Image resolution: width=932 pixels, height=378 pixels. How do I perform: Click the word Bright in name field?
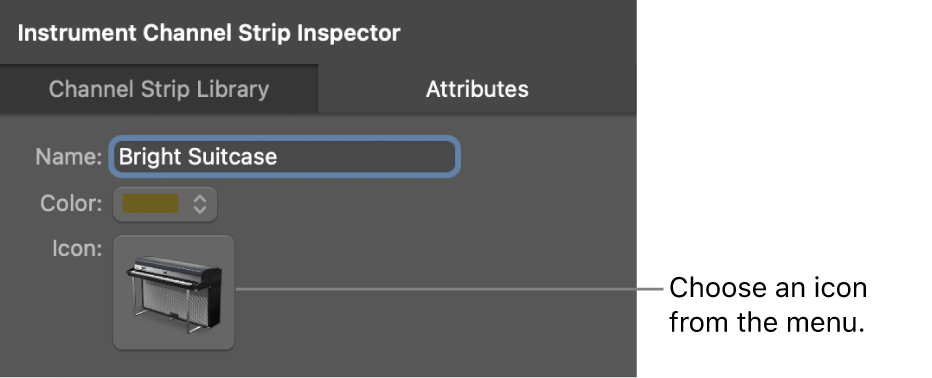(150, 157)
